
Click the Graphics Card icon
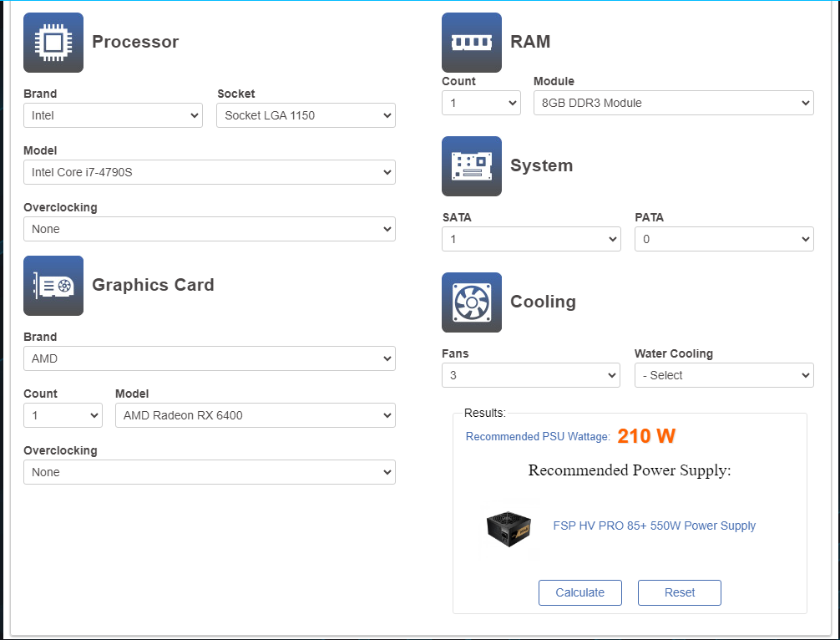click(x=53, y=286)
